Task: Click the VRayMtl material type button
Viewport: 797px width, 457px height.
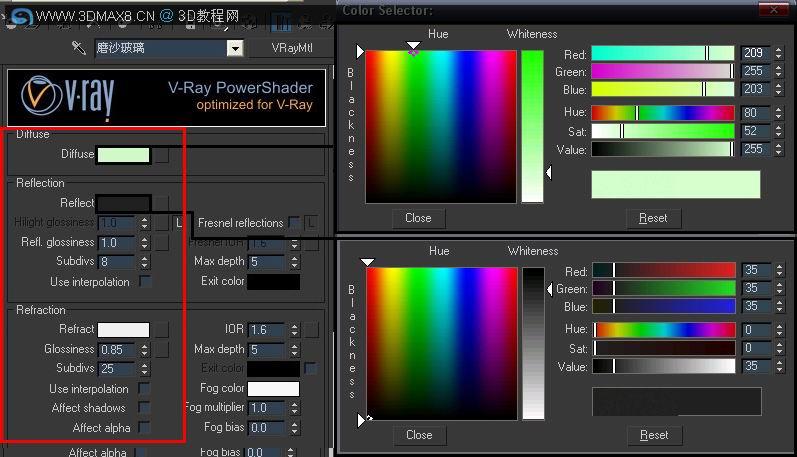Action: coord(291,48)
